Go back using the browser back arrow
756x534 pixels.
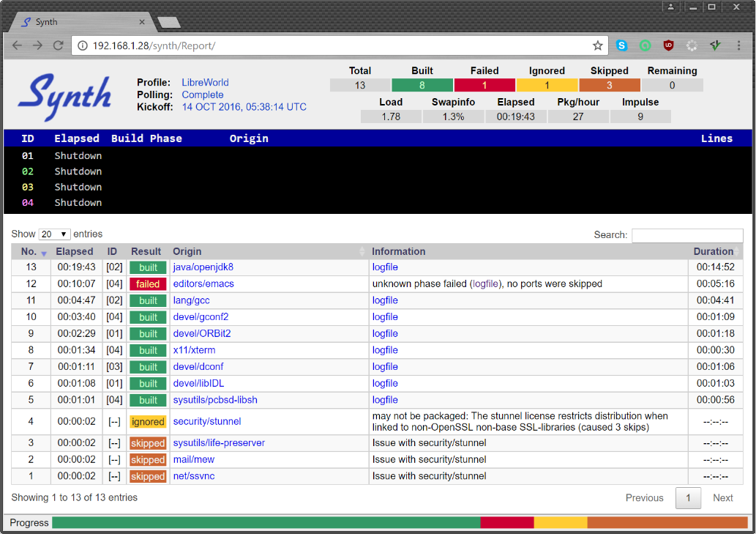click(17, 45)
